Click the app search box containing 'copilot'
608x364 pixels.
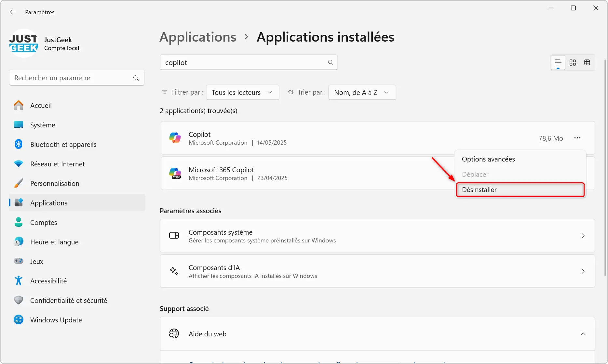249,62
